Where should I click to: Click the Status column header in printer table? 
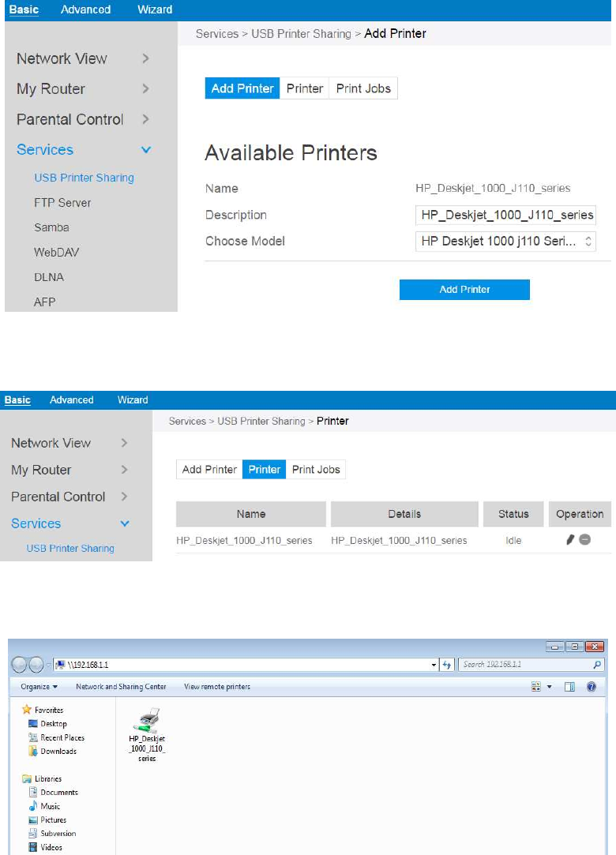tap(513, 514)
